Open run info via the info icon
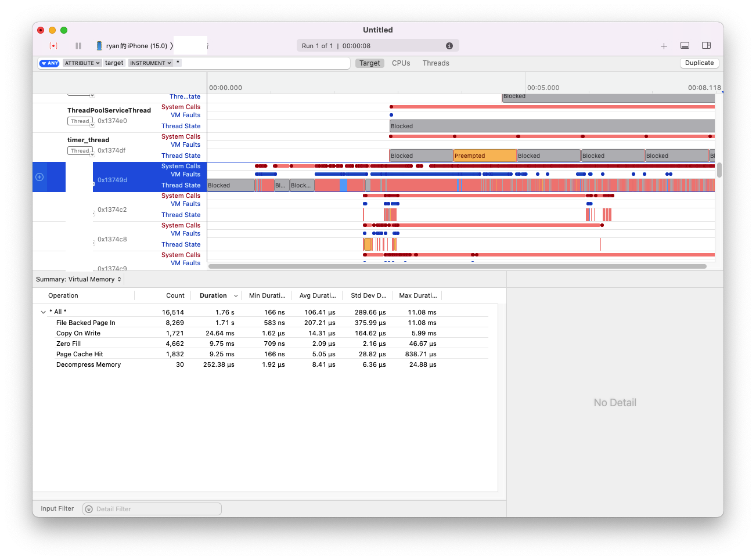756x560 pixels. [449, 46]
